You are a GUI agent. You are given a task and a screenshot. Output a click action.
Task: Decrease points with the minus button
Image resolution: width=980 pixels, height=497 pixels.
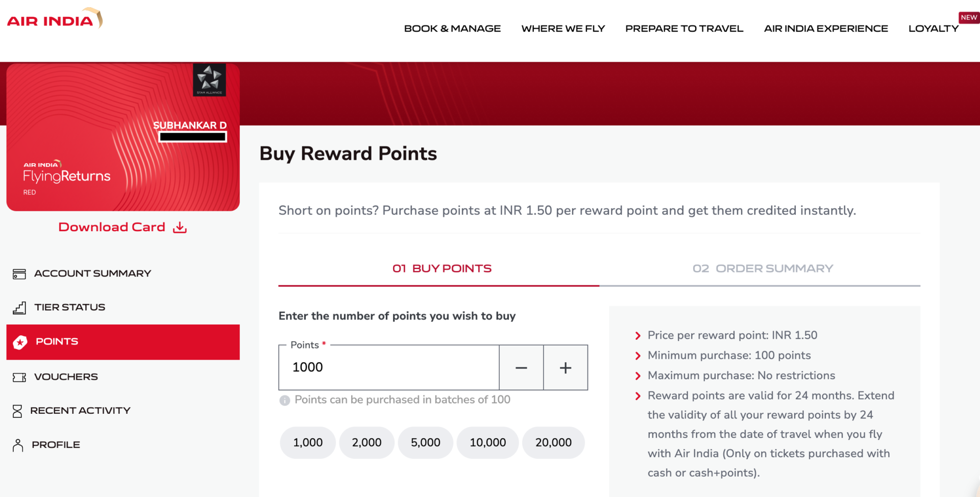[x=521, y=367]
